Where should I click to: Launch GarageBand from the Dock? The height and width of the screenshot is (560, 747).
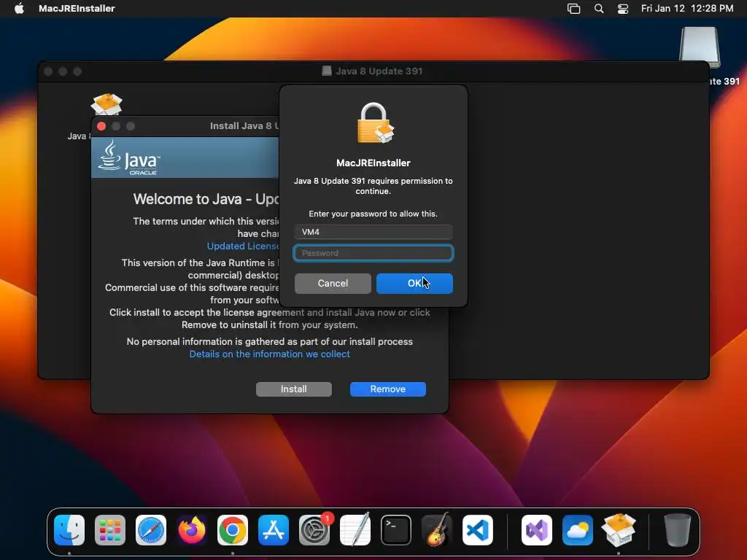(437, 529)
